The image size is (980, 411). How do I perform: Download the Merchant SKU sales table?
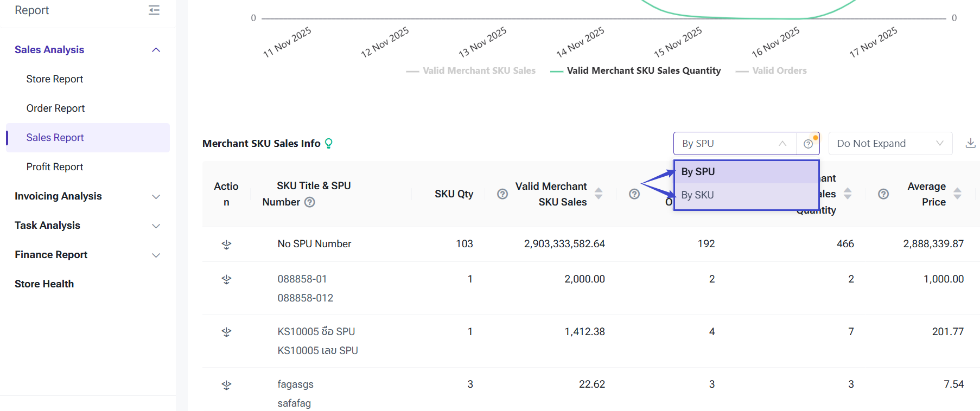click(x=970, y=143)
